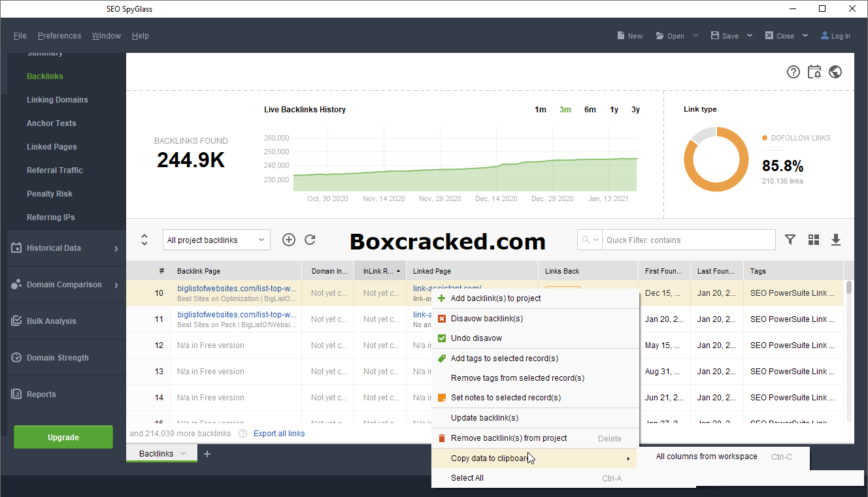Sort by the Tags column header
Image resolution: width=868 pixels, height=497 pixels.
pyautogui.click(x=793, y=271)
